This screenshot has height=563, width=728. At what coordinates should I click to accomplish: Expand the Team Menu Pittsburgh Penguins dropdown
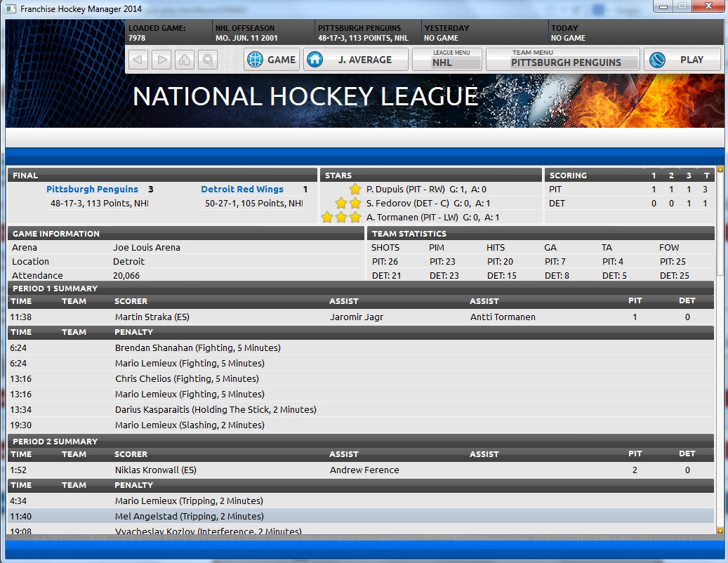[562, 60]
